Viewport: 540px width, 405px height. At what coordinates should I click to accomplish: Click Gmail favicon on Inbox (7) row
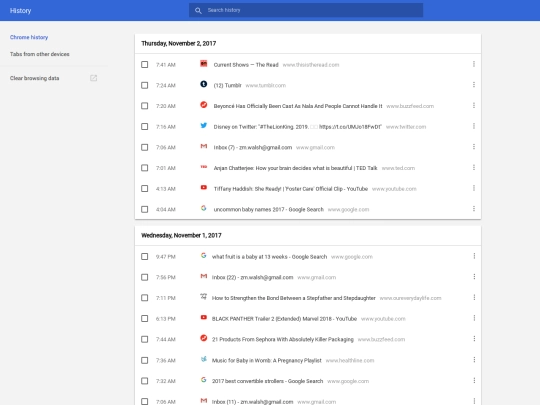point(204,146)
